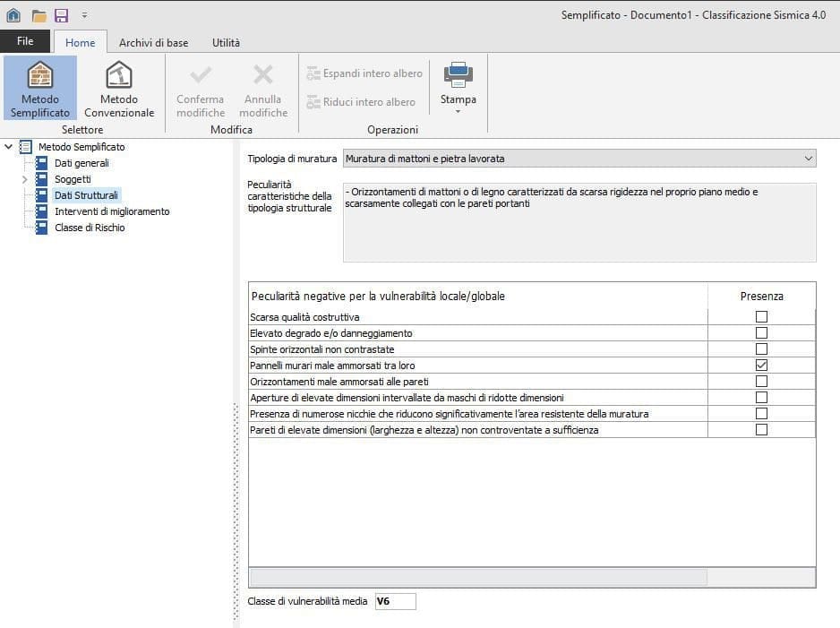840x628 pixels.
Task: Check Spinte orizzontali non contrastate
Action: [760, 348]
